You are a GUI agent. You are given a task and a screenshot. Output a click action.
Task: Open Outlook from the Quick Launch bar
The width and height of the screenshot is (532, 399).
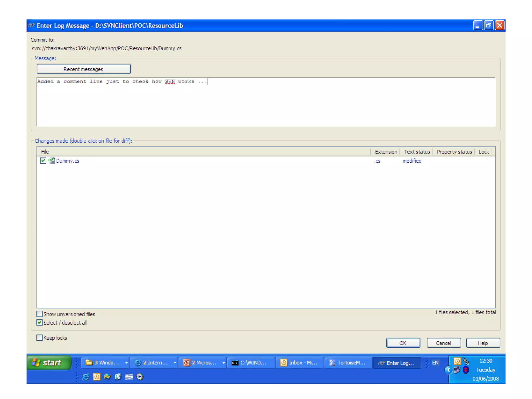click(x=97, y=377)
